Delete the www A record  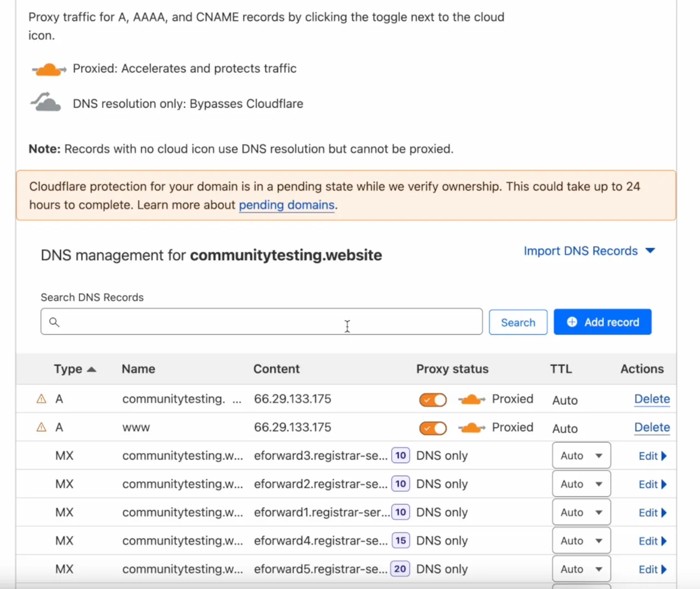[x=652, y=428]
